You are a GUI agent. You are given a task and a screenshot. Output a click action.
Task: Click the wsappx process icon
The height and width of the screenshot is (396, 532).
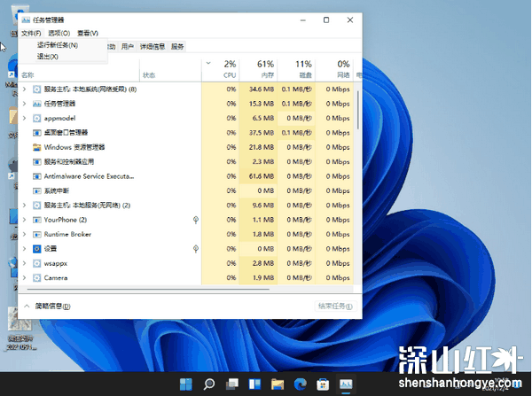pos(36,263)
